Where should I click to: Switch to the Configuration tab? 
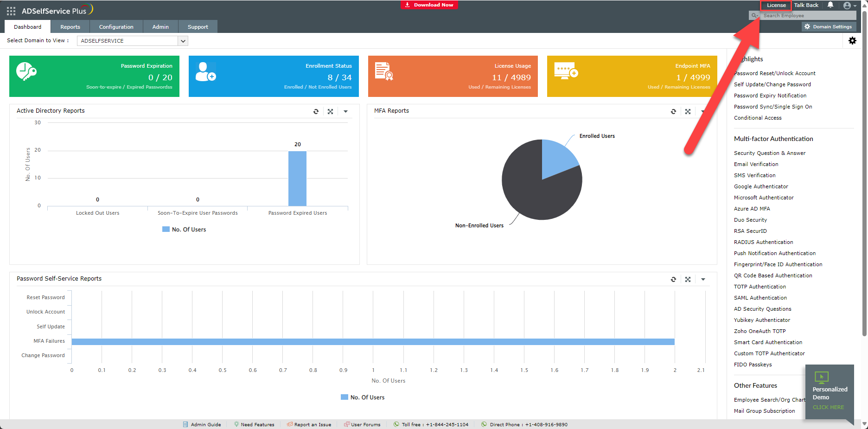(116, 27)
